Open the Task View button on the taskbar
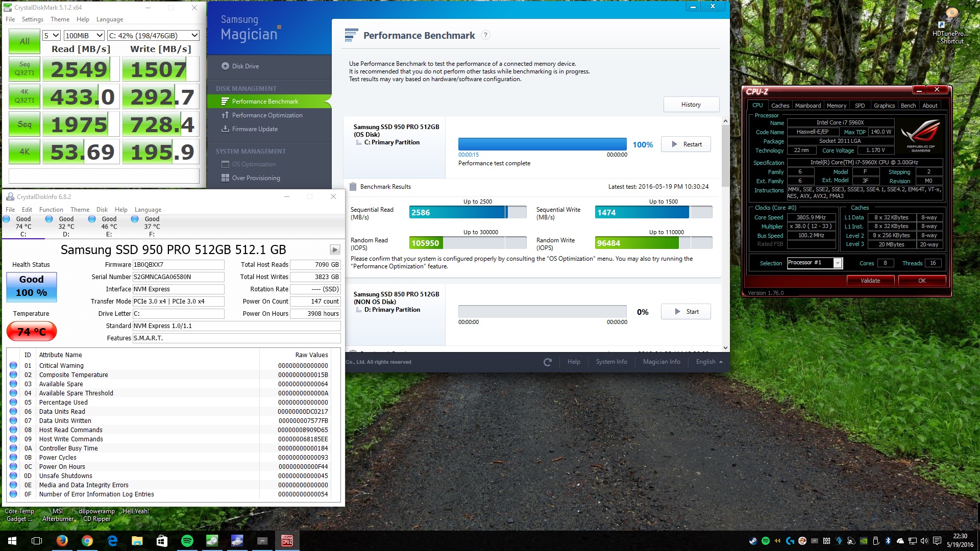Screen dimensions: 980x551 point(37,540)
